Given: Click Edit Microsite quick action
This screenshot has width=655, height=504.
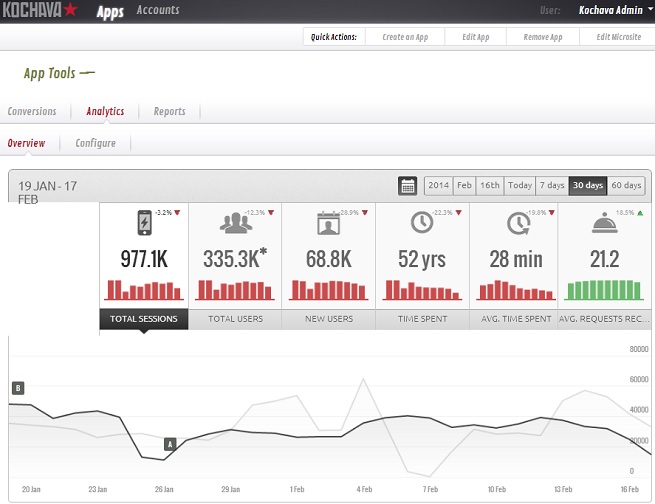Looking at the screenshot, I should pos(618,37).
